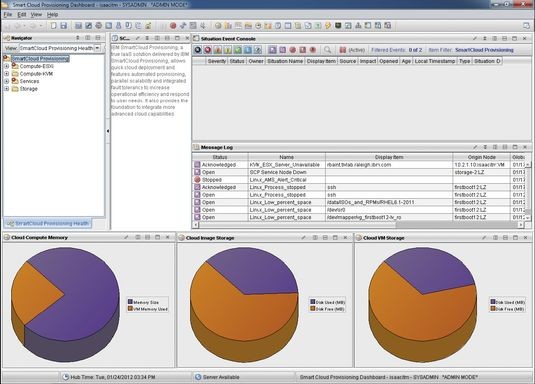Image resolution: width=535 pixels, height=384 pixels.
Task: Click the Navigator update arrows icon
Action: pyautogui.click(x=78, y=38)
